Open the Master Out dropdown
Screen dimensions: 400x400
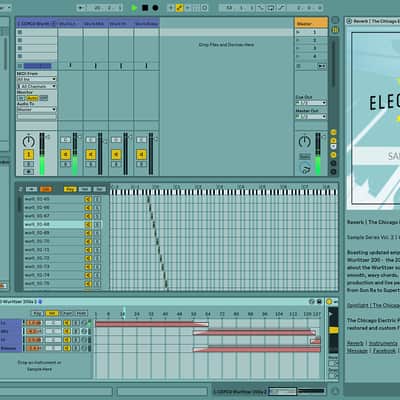click(x=311, y=117)
